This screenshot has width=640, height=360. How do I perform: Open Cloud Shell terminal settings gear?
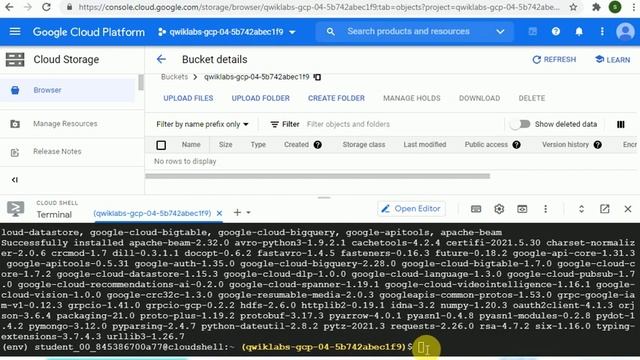(499, 209)
